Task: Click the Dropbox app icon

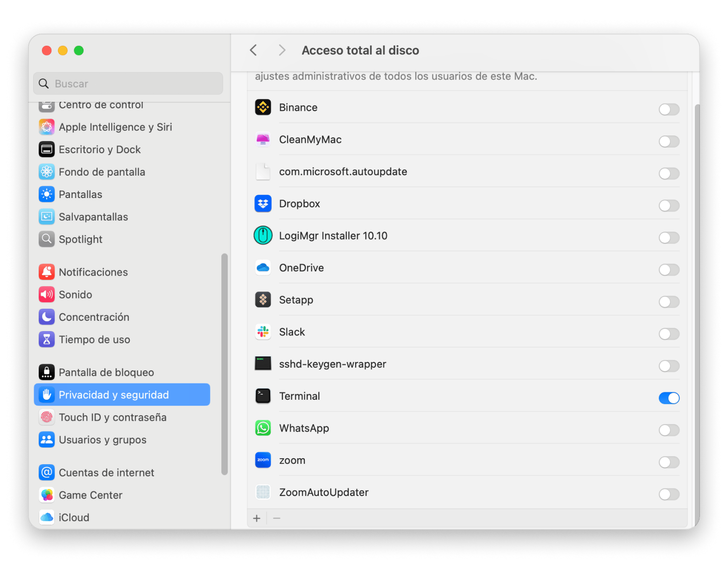Action: point(263,204)
